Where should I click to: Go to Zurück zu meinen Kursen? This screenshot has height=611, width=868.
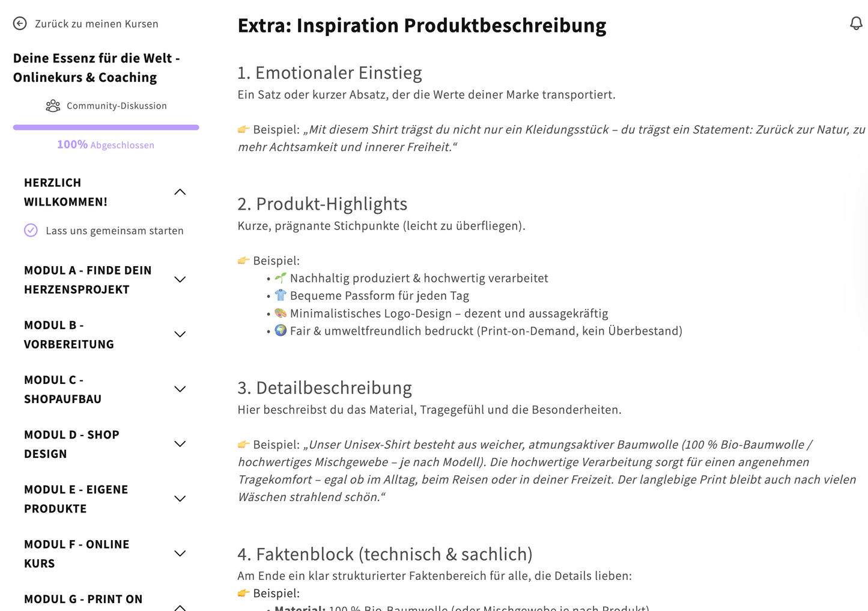tap(96, 24)
